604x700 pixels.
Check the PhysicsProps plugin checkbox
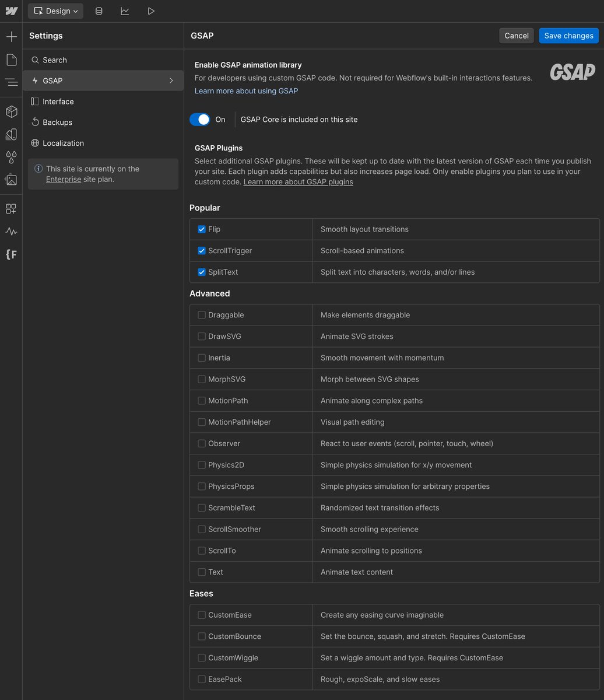coord(202,487)
